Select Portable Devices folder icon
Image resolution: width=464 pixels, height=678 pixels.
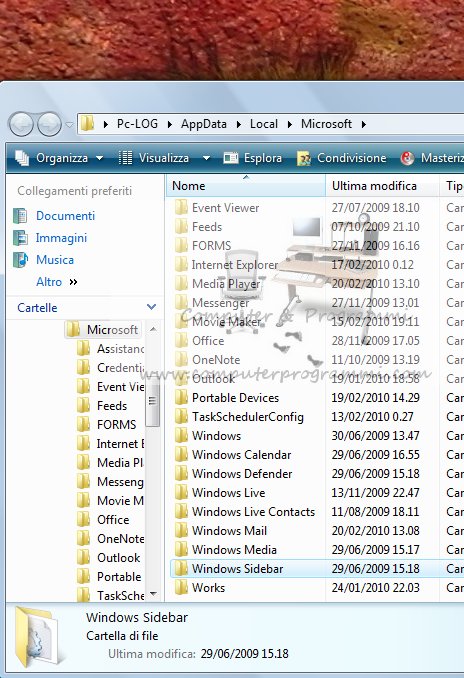[181, 398]
